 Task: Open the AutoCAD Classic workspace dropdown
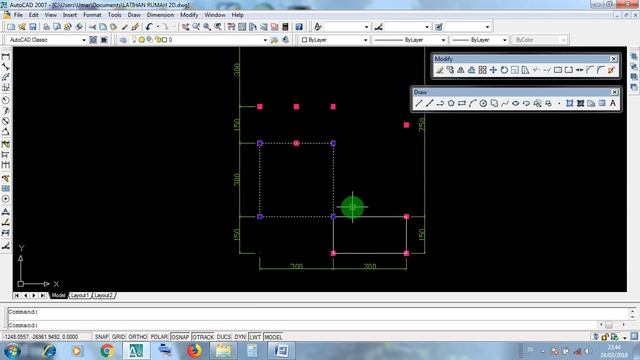(84, 40)
